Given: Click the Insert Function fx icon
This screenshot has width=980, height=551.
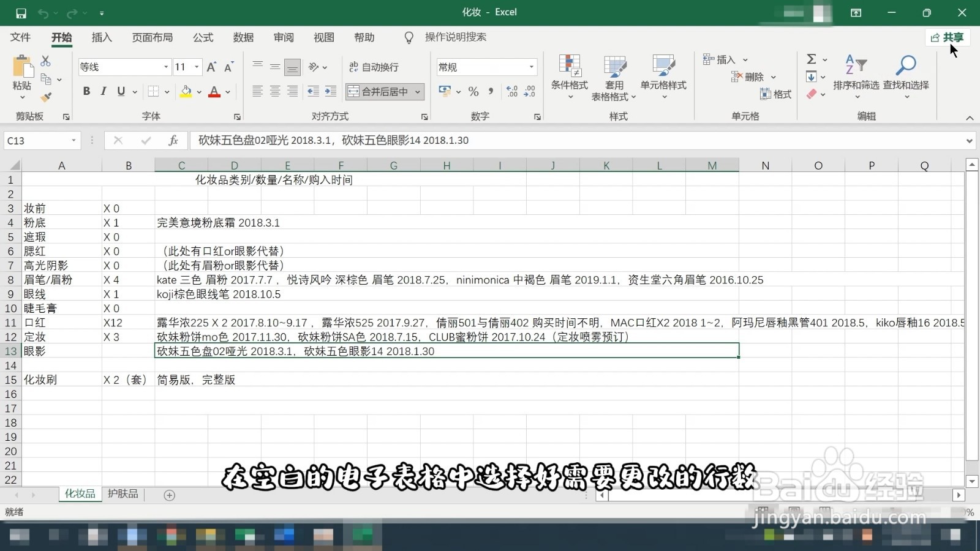Looking at the screenshot, I should coord(173,140).
